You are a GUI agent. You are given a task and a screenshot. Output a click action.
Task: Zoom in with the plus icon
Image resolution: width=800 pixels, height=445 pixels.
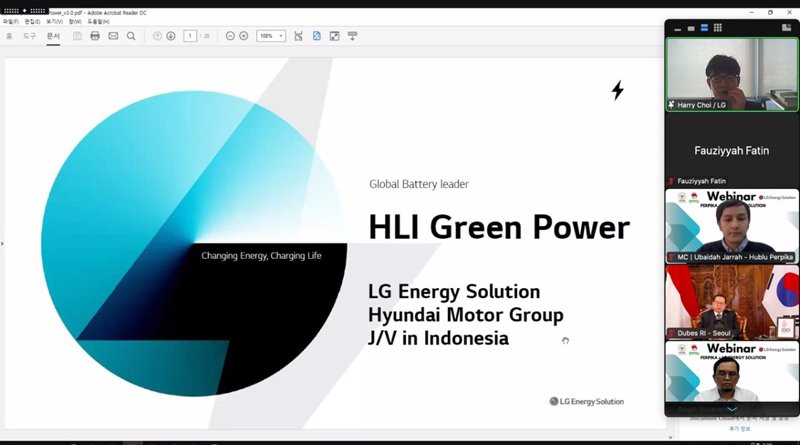pyautogui.click(x=244, y=36)
